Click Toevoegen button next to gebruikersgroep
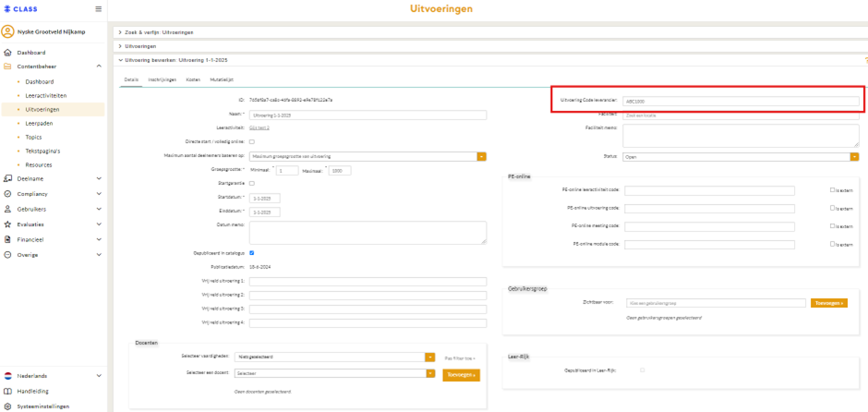The height and width of the screenshot is (412, 868). (828, 303)
